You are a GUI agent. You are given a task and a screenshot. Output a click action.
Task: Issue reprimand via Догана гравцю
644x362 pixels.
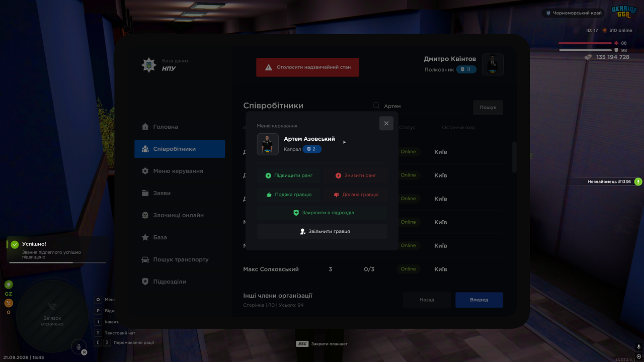tap(356, 195)
